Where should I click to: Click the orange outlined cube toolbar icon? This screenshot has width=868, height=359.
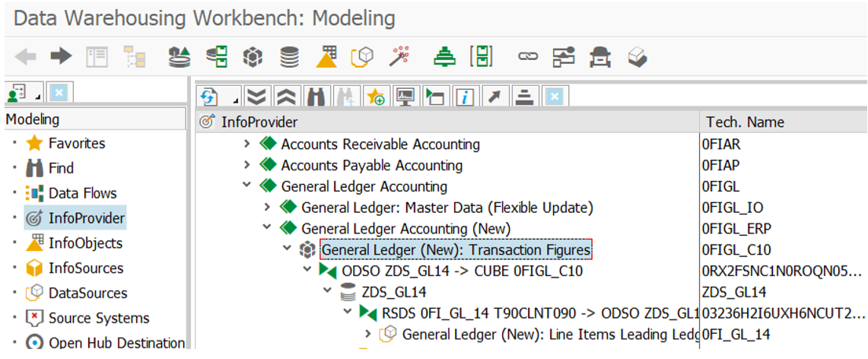(x=363, y=56)
